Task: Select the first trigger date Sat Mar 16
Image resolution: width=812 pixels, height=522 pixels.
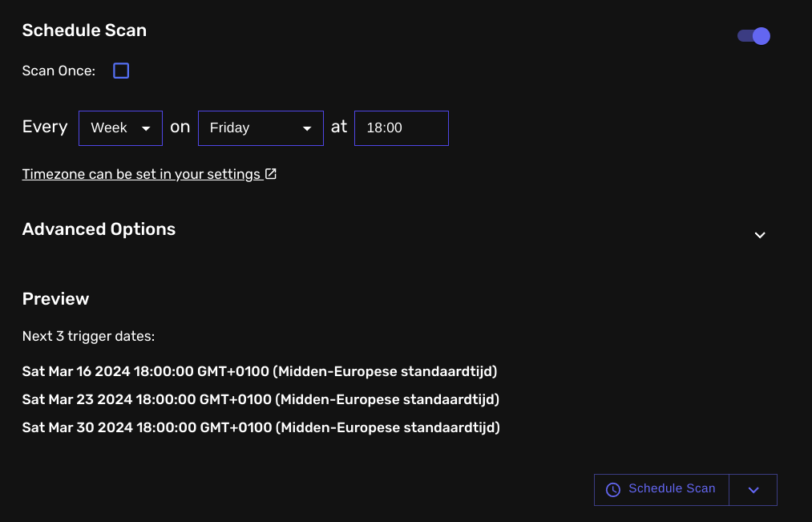Action: pos(261,370)
